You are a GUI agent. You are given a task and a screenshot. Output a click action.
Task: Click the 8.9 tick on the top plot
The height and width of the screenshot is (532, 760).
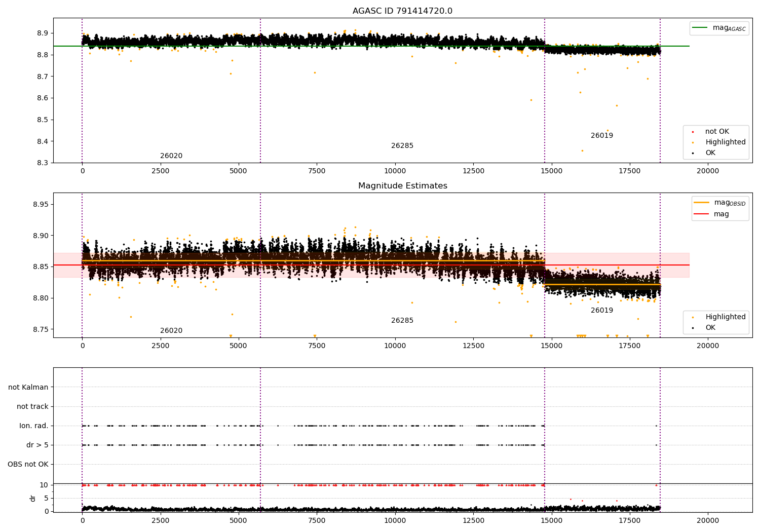[x=42, y=33]
